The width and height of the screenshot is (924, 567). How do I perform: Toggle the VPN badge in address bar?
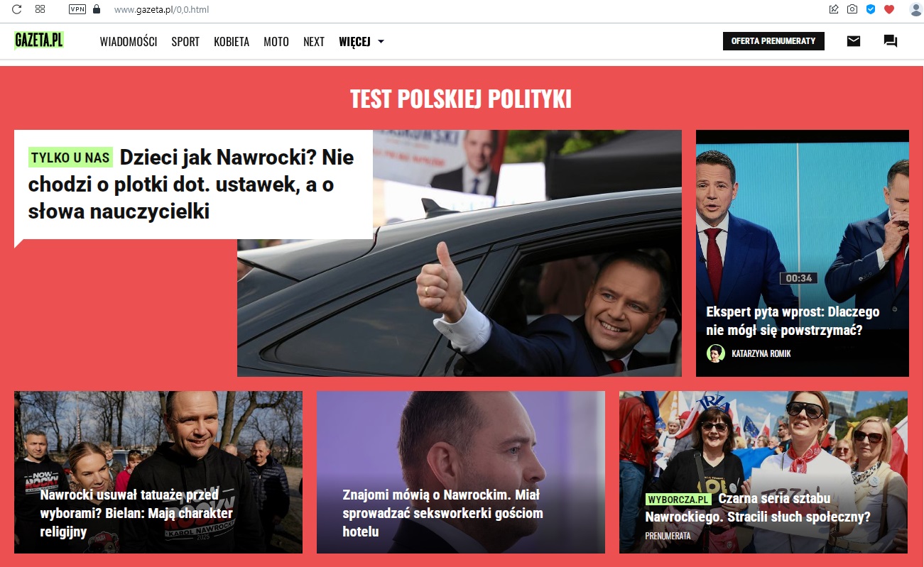coord(77,10)
